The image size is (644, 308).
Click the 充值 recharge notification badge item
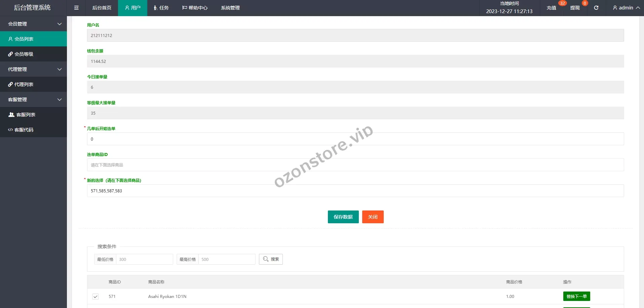click(552, 8)
